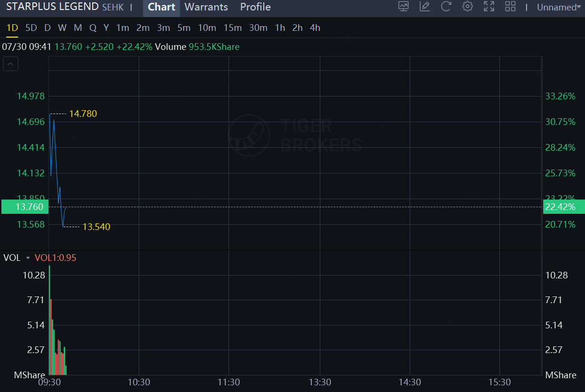Screen dimensions: 585x392
Task: Select the 15m interval
Action: tap(232, 28)
